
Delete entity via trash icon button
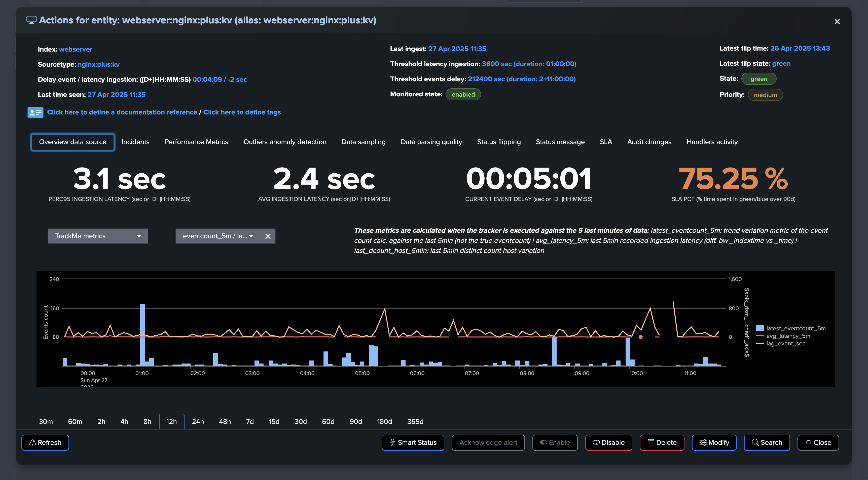pos(662,442)
